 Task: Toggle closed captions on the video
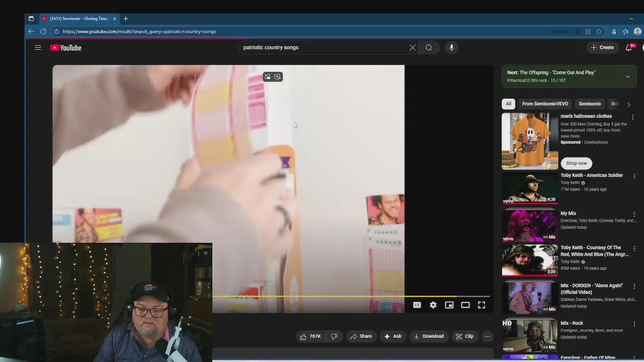tap(417, 305)
